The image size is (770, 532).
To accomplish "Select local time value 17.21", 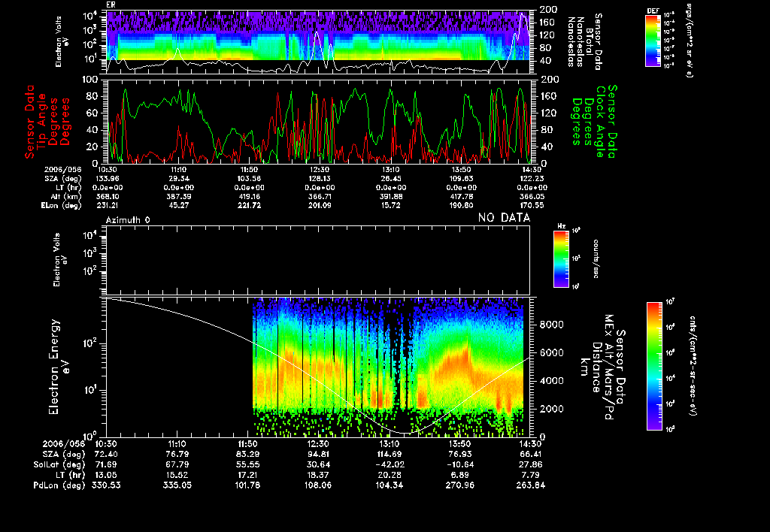I will coord(248,475).
